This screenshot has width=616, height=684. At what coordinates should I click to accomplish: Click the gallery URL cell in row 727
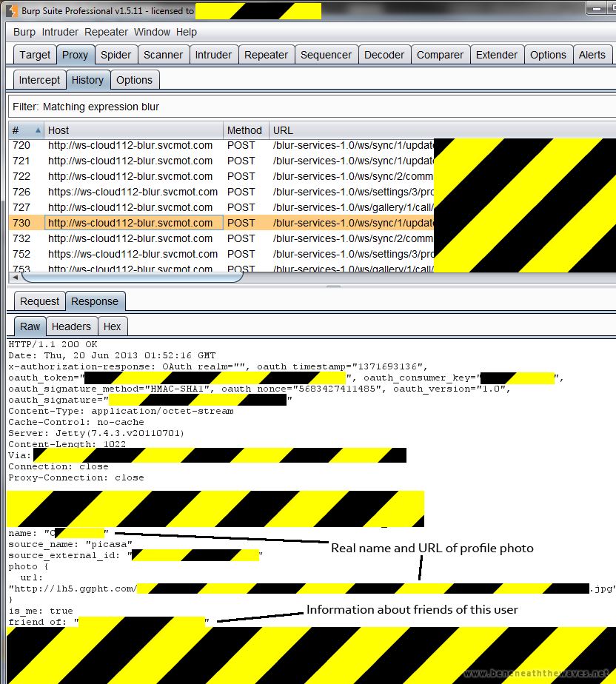pos(353,207)
